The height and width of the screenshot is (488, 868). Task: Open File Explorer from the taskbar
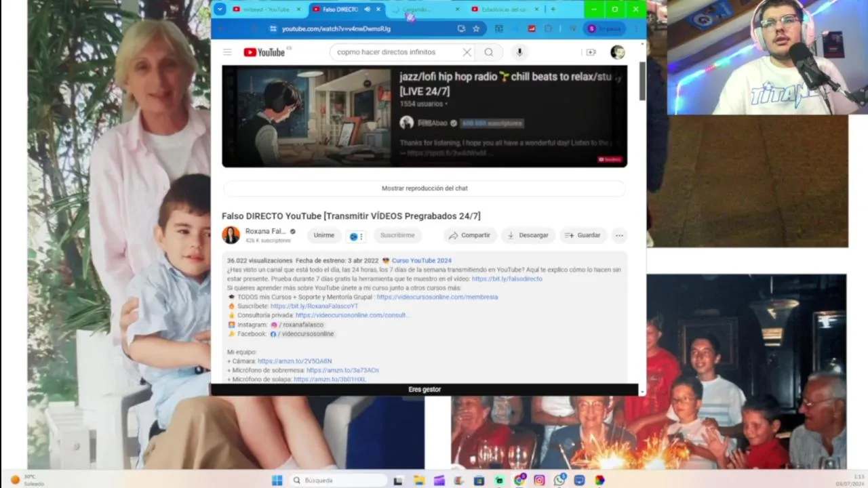point(419,480)
